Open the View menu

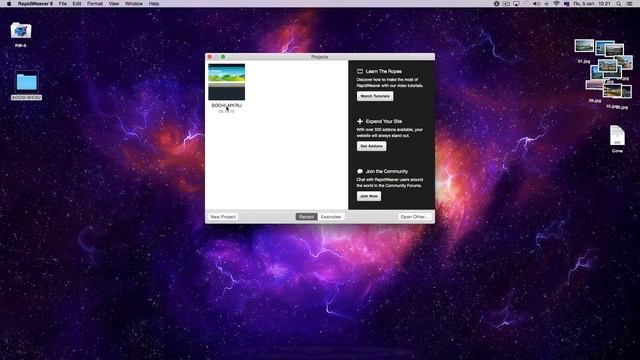point(114,4)
